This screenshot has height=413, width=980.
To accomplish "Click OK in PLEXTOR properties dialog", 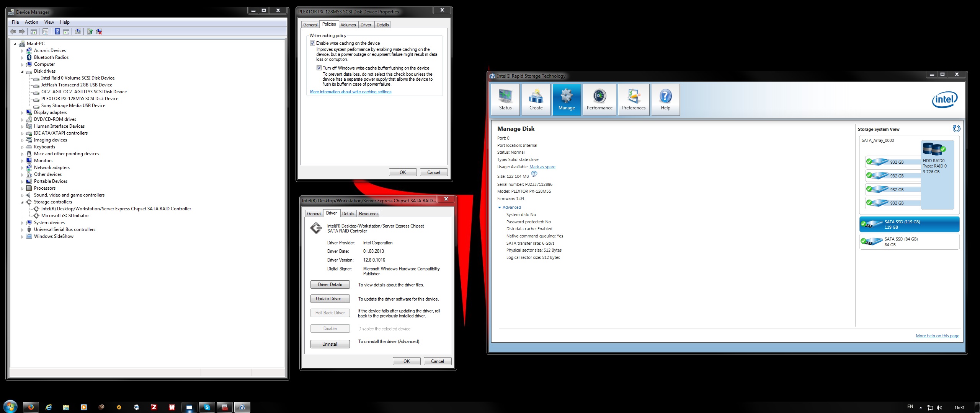I will [x=403, y=172].
